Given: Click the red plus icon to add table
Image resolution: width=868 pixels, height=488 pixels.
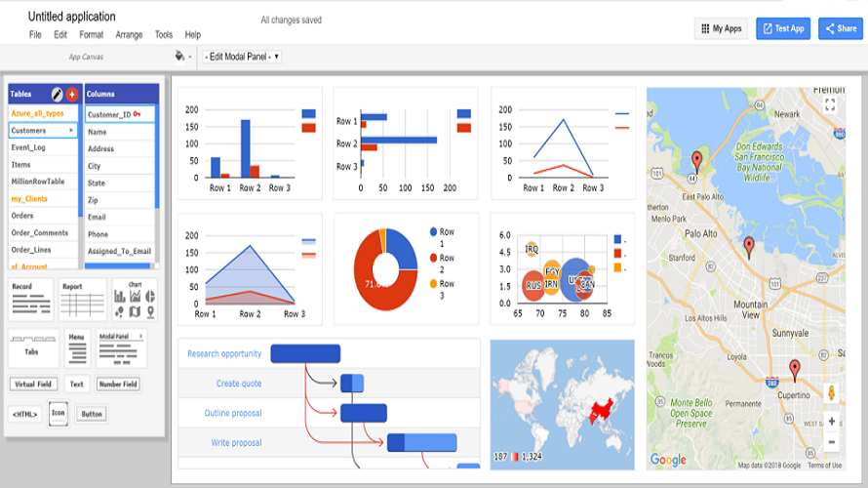Looking at the screenshot, I should point(72,95).
